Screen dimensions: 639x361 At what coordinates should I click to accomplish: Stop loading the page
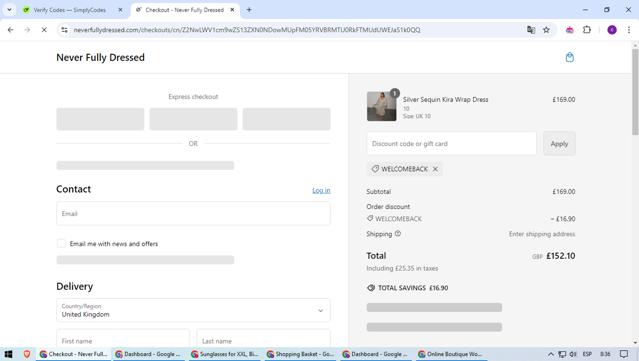coord(44,30)
